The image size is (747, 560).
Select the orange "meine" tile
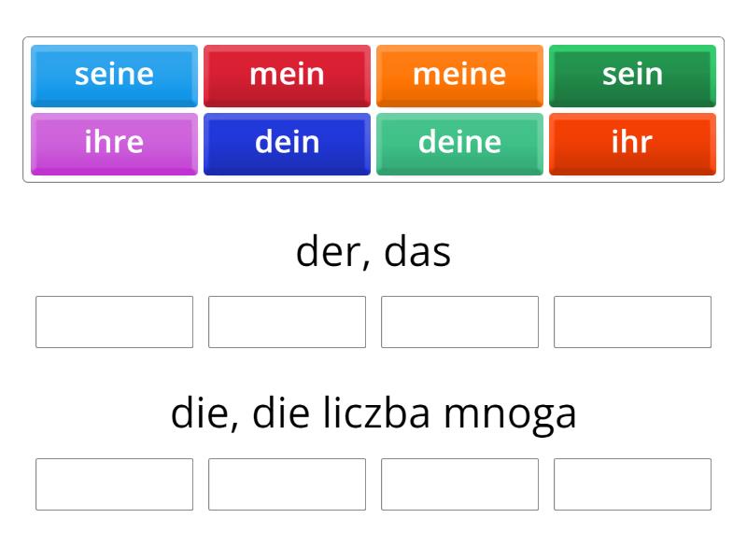[x=459, y=76]
